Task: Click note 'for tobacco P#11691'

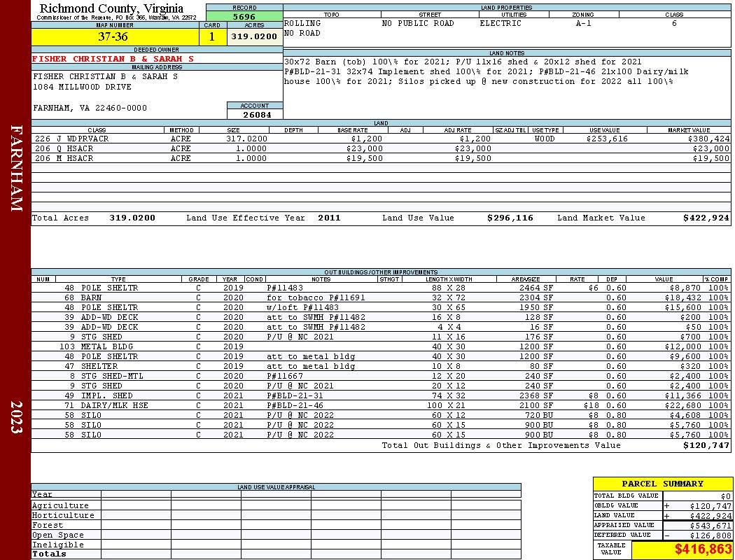Action: tap(316, 297)
